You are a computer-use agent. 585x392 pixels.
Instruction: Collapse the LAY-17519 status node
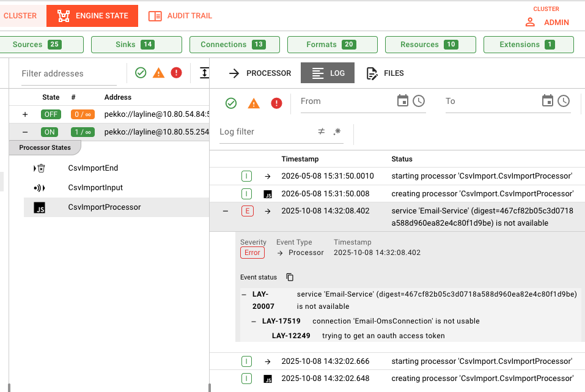click(x=254, y=322)
